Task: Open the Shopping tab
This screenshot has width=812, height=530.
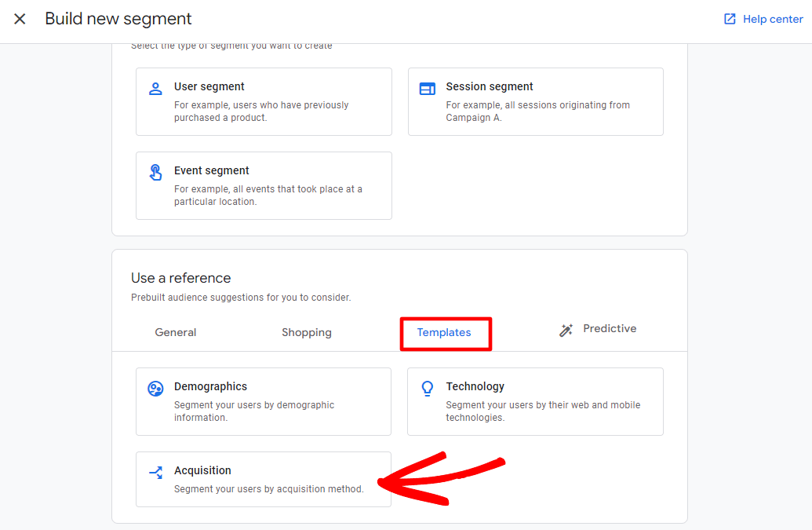Action: point(306,332)
